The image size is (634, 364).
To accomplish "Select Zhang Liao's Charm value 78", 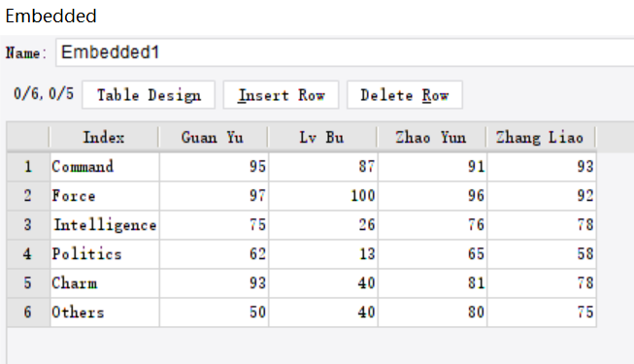I will tap(542, 283).
